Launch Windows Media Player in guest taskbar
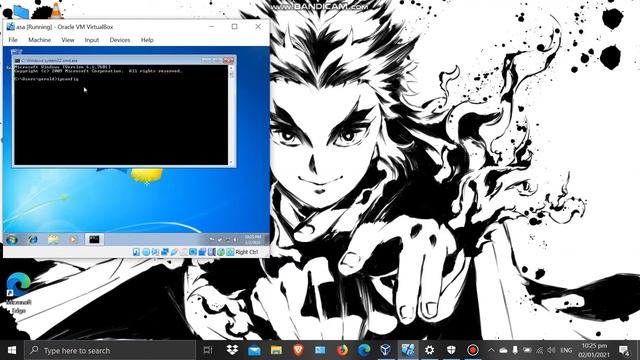This screenshot has width=640, height=360. pyautogui.click(x=73, y=240)
